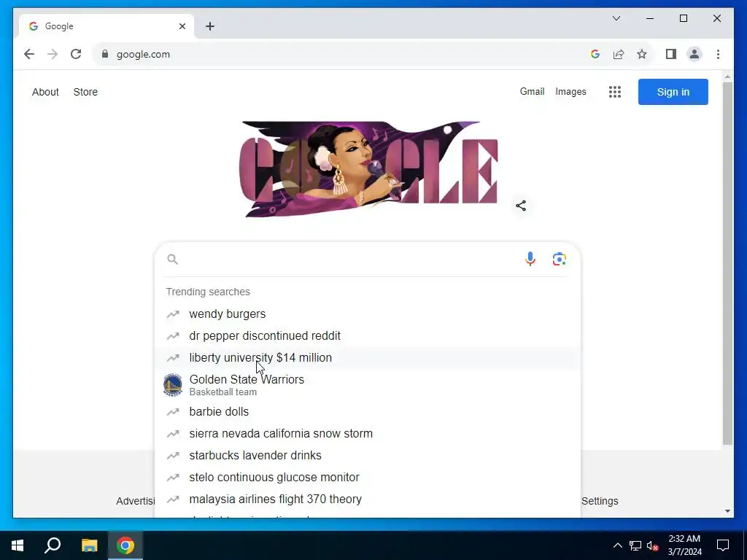Choose 'starbucks lavender drinks' suggestion
This screenshot has width=747, height=560.
(368, 455)
